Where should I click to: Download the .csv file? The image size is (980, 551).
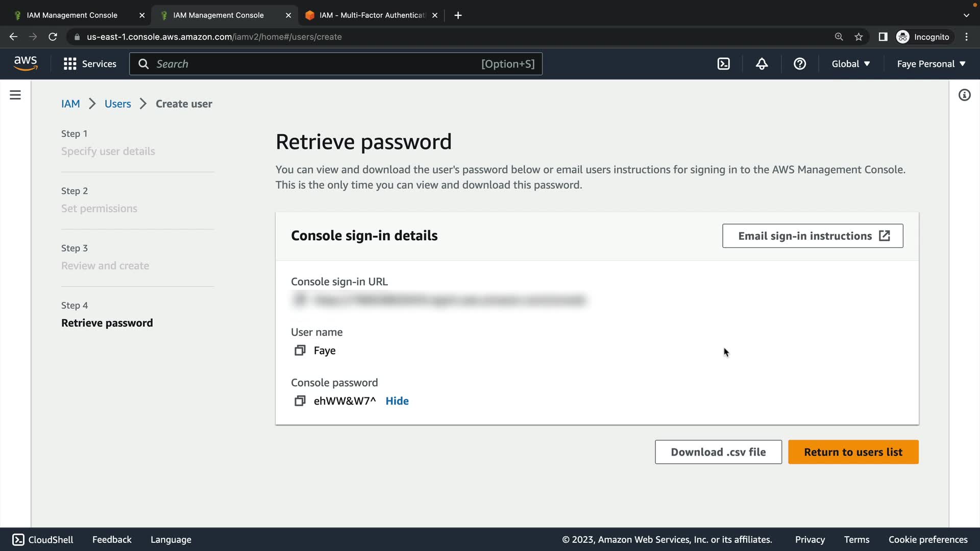718,452
